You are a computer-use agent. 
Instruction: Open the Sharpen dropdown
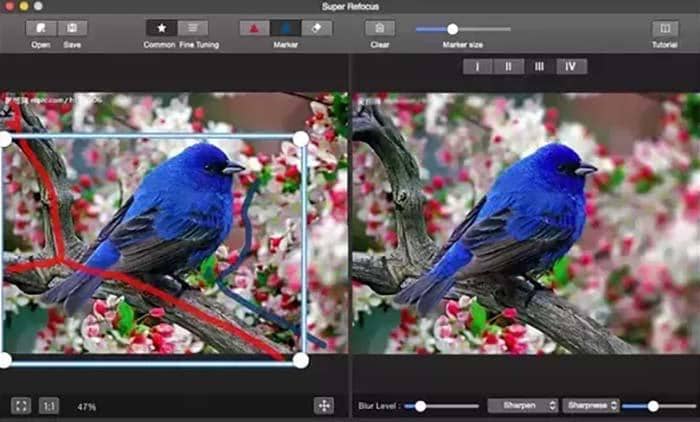click(x=522, y=405)
